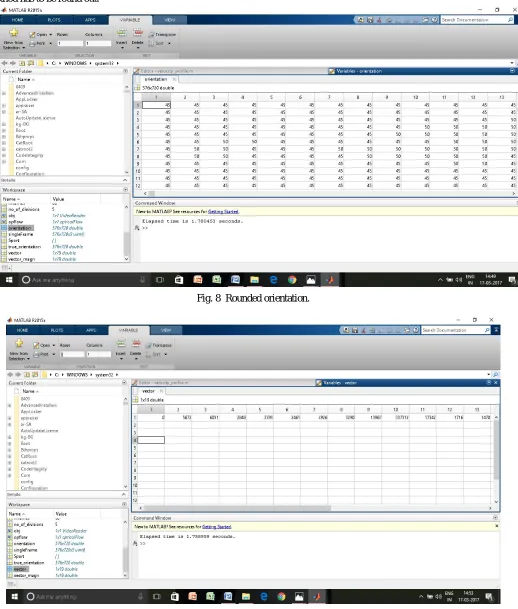The height and width of the screenshot is (609, 518).
Task: Click Help question-mark icon in lower MATLAB window
Action: click(x=415, y=330)
